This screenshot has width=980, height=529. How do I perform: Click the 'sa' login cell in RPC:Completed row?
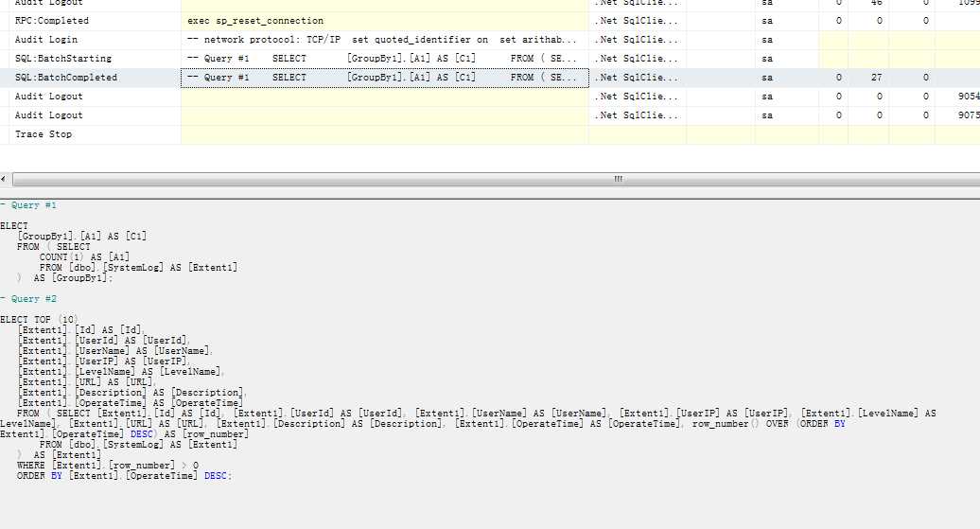786,21
